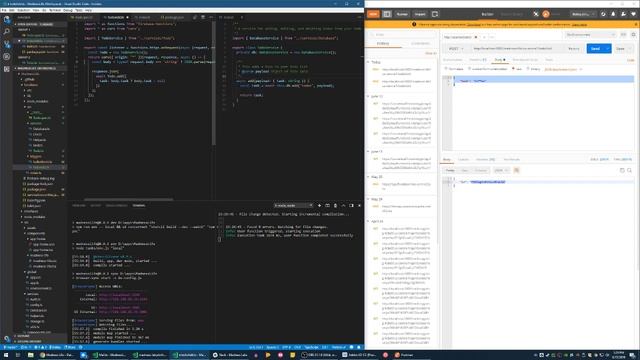The height and width of the screenshot is (360, 640).
Task: Switch to the Debug Console panel tab
Action: click(116, 205)
